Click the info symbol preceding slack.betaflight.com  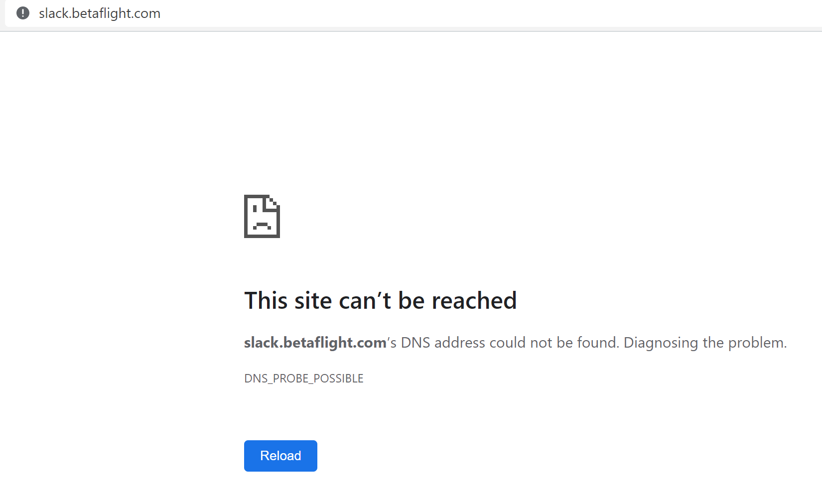point(22,13)
